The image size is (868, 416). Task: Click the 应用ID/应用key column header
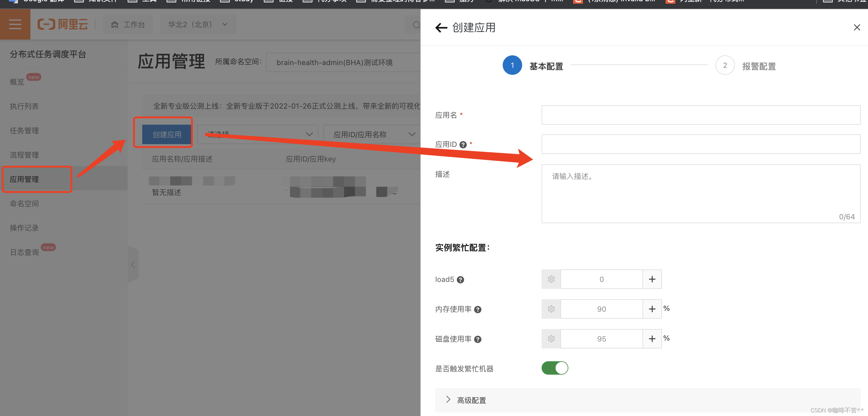pyautogui.click(x=311, y=159)
